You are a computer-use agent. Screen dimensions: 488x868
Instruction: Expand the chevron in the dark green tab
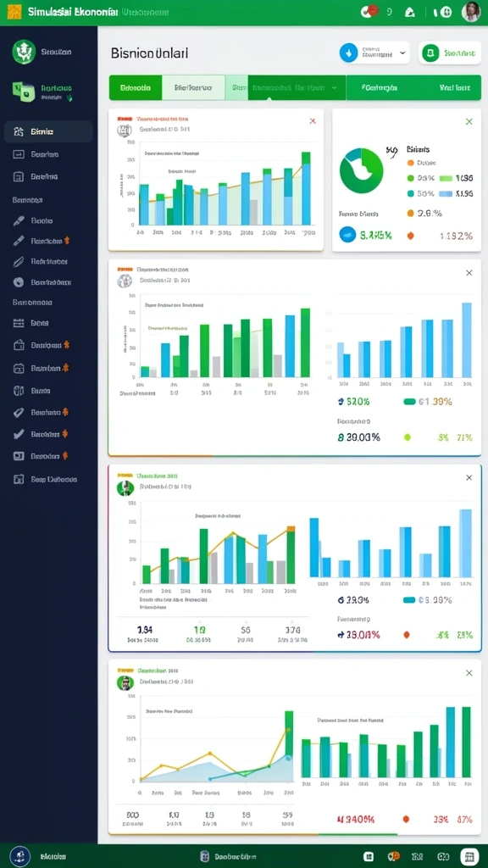(x=334, y=87)
